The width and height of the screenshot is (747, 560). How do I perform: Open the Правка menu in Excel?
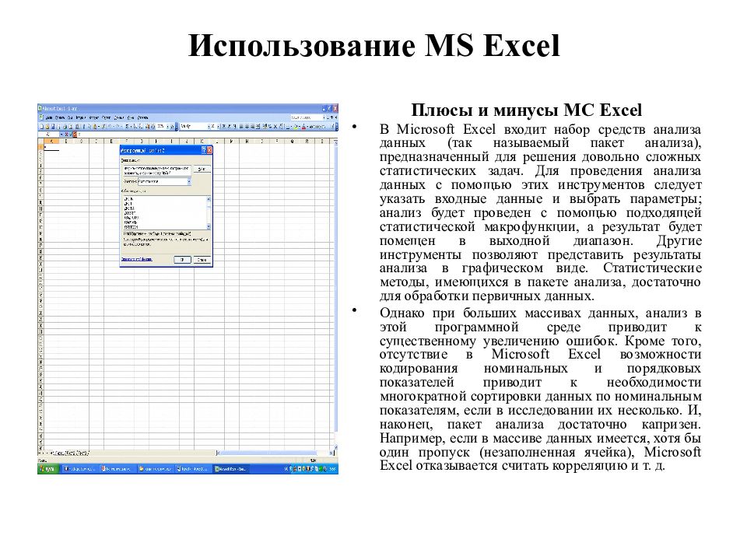point(60,118)
